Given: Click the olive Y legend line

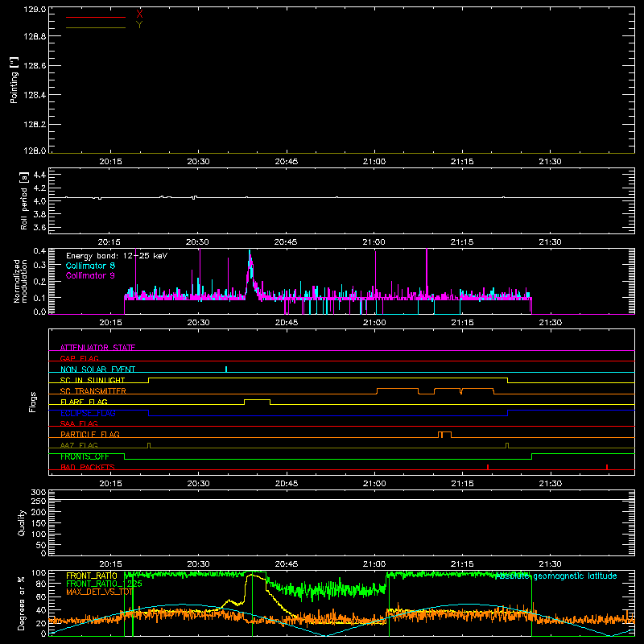Looking at the screenshot, I should tap(96, 27).
